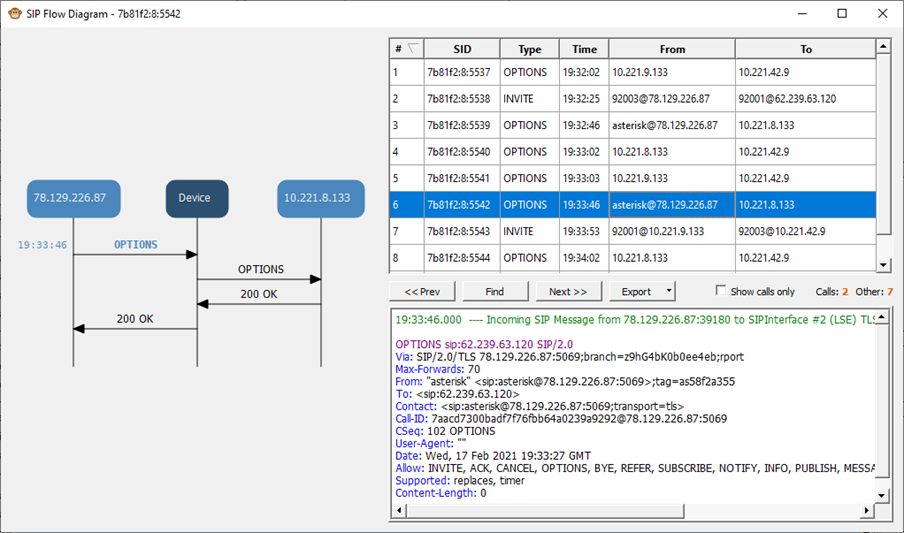Click the message pane scroll right arrow
Image resolution: width=904 pixels, height=533 pixels.
[x=867, y=510]
